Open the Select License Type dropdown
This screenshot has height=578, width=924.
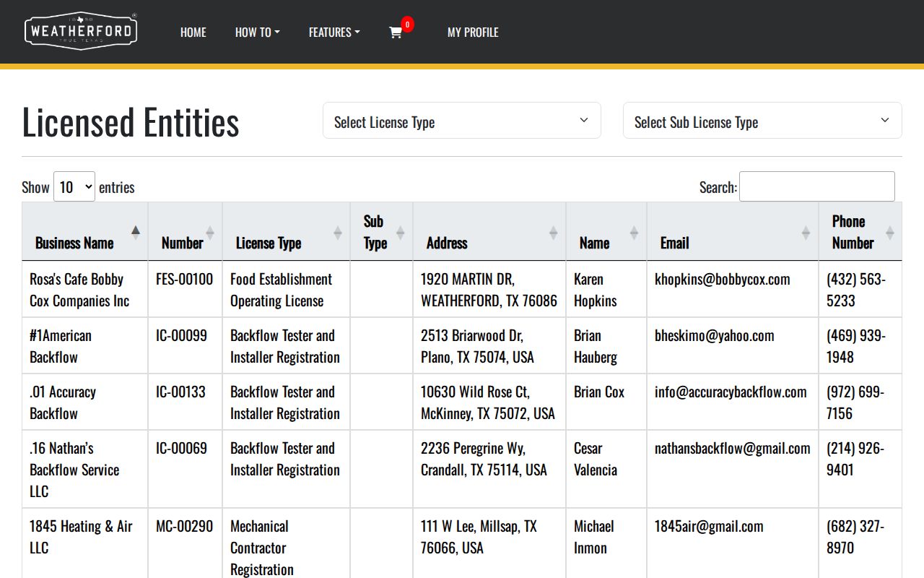point(462,121)
